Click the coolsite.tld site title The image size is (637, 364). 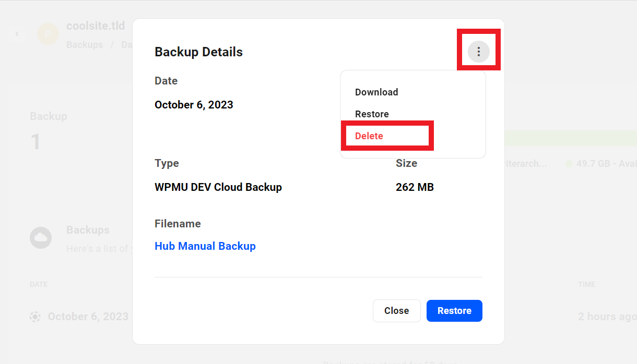(x=96, y=26)
